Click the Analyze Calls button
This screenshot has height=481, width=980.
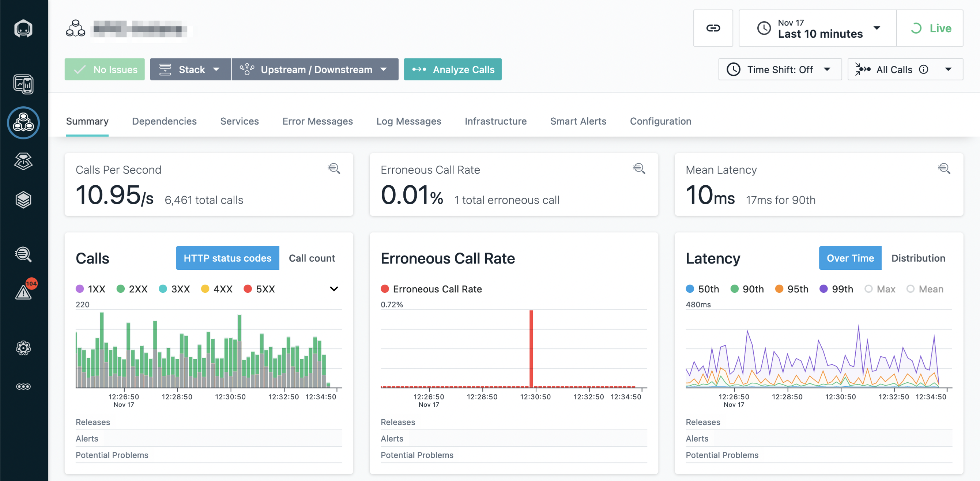(452, 69)
